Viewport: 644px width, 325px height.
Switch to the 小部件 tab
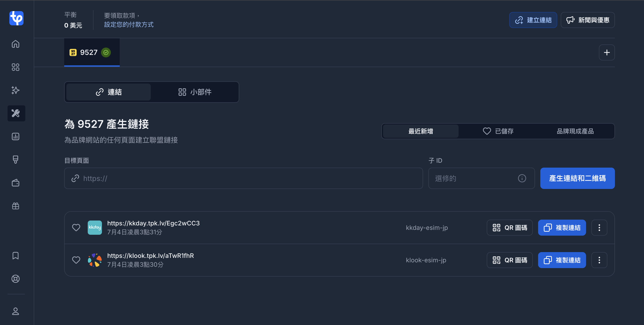195,92
